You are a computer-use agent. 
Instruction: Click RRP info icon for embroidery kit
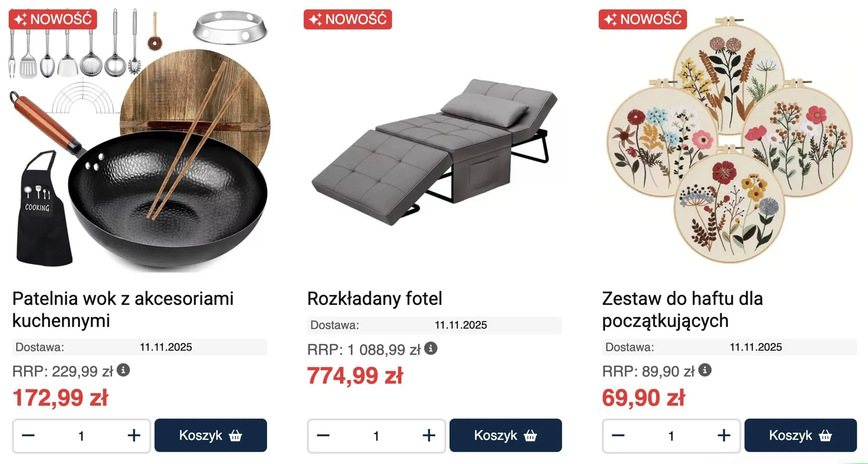(705, 370)
